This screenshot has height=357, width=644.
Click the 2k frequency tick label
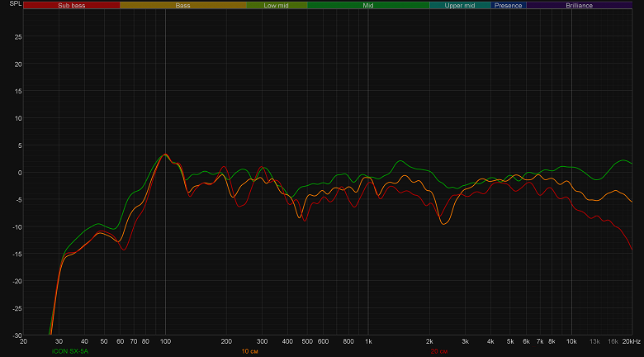point(429,341)
